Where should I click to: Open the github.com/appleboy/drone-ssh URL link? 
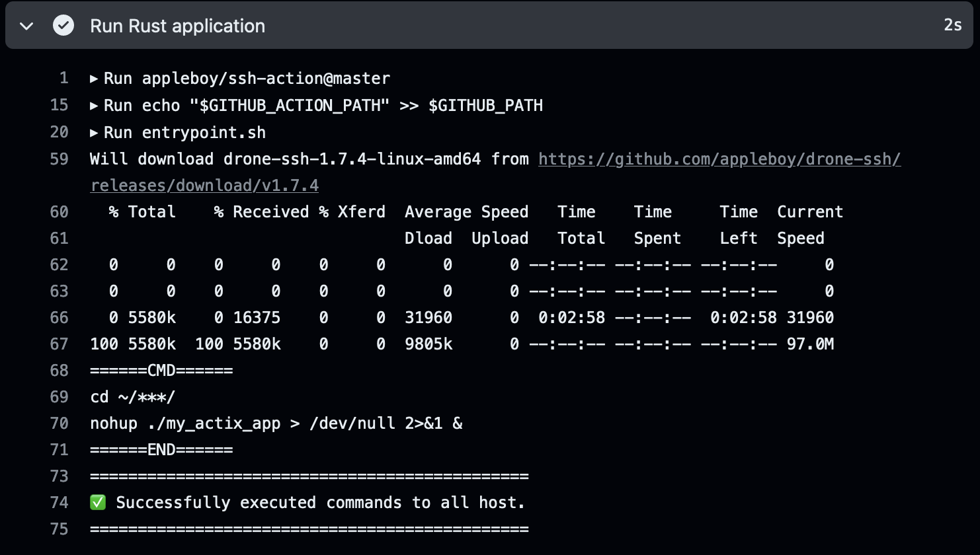(719, 159)
